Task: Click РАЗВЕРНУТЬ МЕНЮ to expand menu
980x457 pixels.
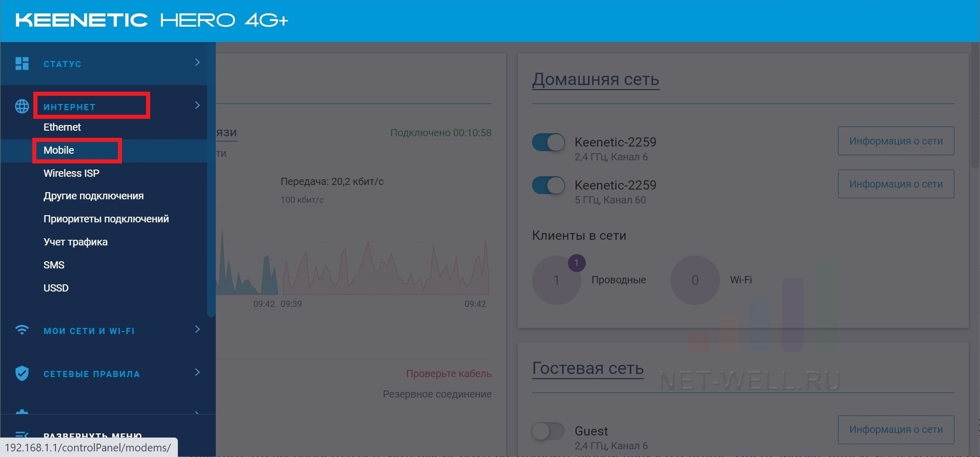Action: 93,437
